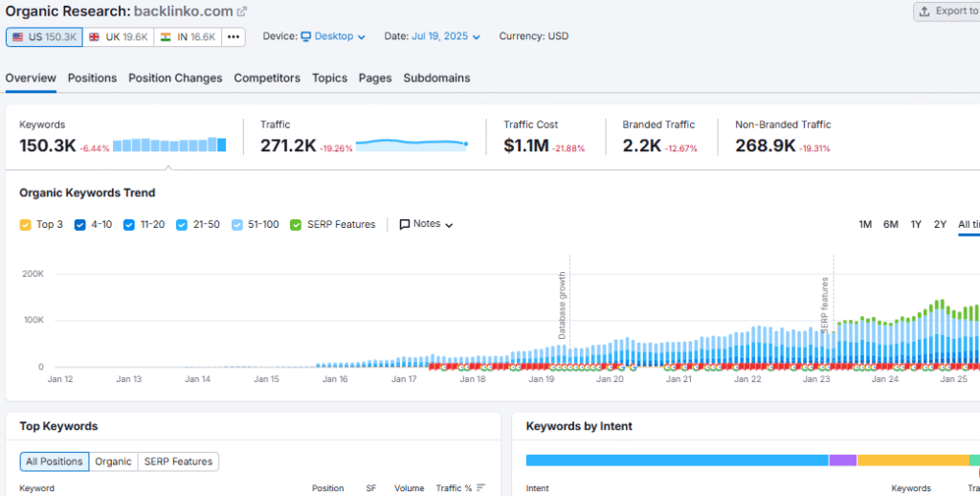Open backlinko.com external link icon
The image size is (980, 496).
coord(242,11)
